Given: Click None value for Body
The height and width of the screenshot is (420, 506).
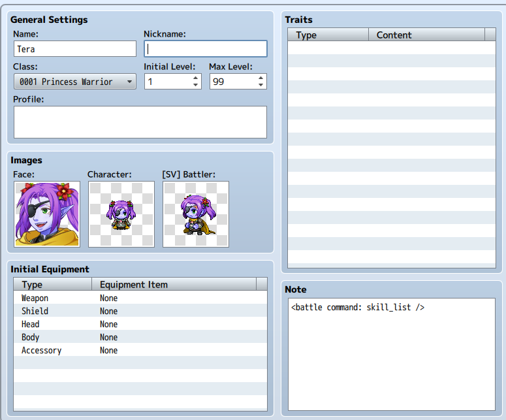Looking at the screenshot, I should [109, 337].
